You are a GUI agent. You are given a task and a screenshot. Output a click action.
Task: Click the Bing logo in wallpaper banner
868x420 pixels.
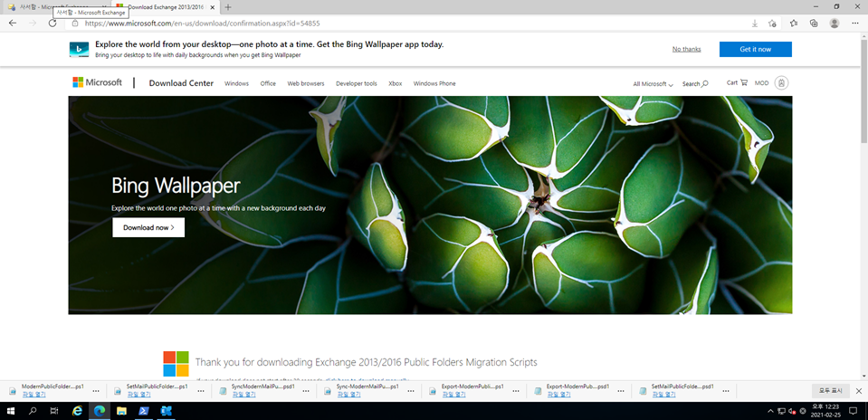point(79,49)
